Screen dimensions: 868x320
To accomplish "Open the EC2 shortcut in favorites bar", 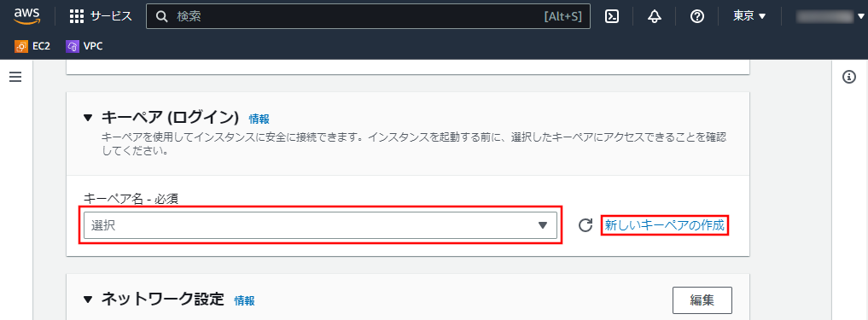I will click(x=32, y=46).
